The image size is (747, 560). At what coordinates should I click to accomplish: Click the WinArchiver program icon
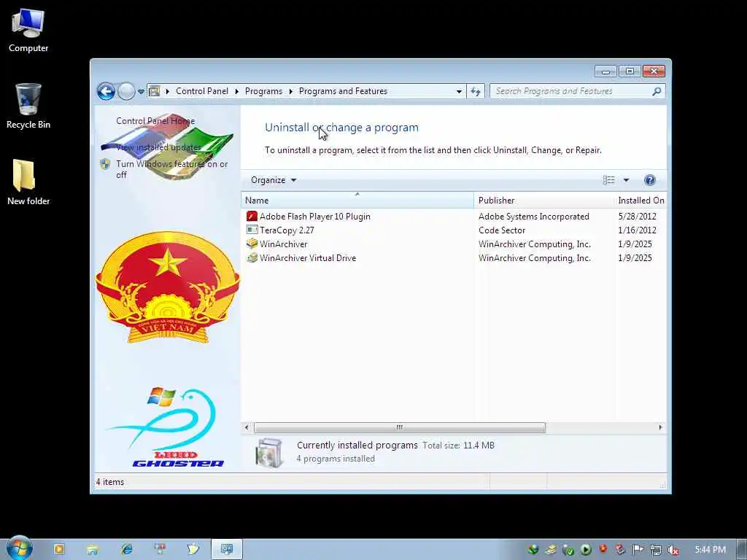252,244
